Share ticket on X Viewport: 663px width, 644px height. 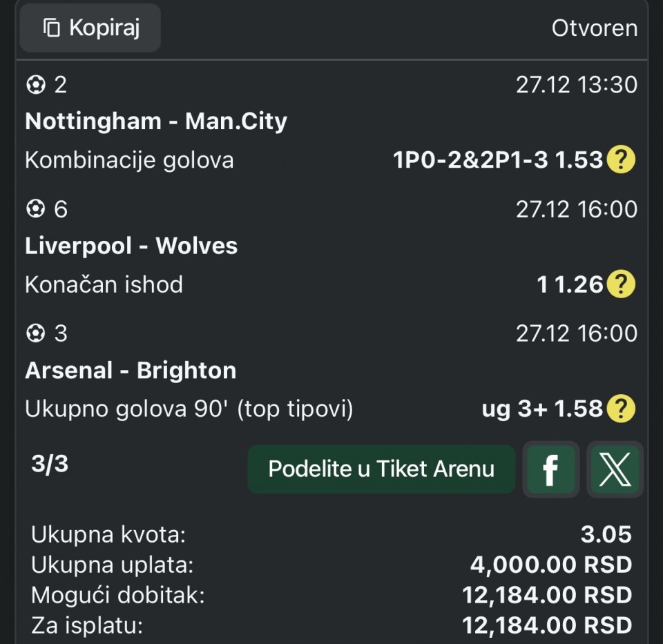point(614,469)
